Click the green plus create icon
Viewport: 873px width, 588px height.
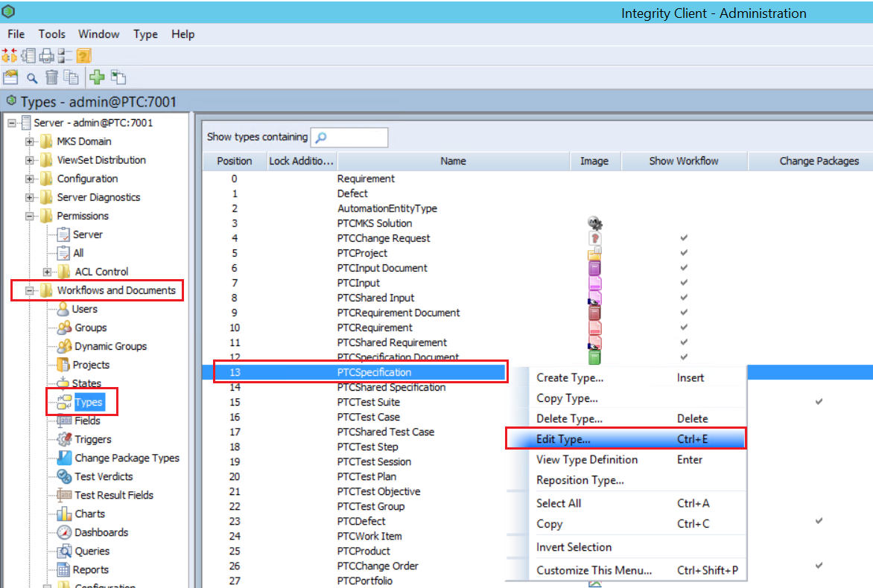tap(97, 77)
